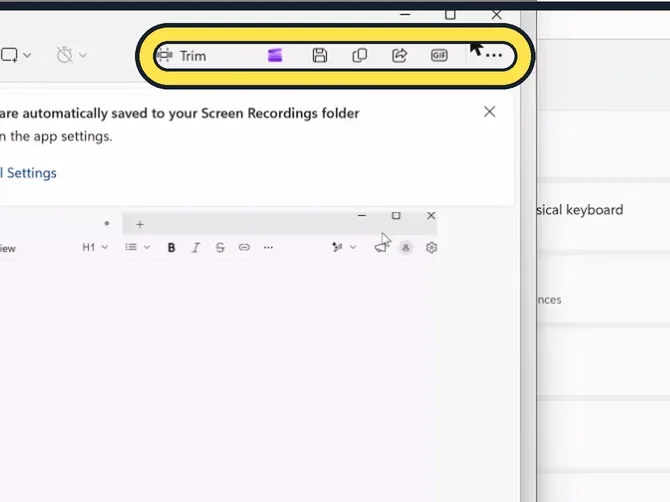The width and height of the screenshot is (670, 502).
Task: Click the megaphone feedback icon
Action: coord(381,247)
